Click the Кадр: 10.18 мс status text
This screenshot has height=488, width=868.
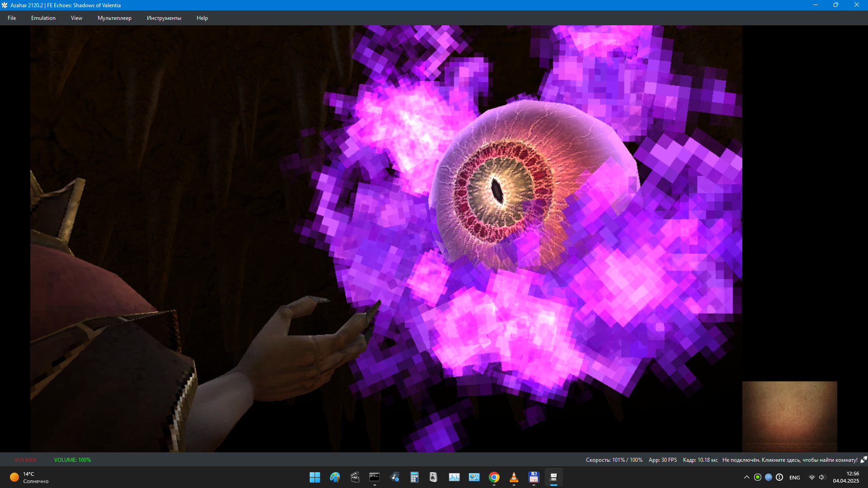700,460
